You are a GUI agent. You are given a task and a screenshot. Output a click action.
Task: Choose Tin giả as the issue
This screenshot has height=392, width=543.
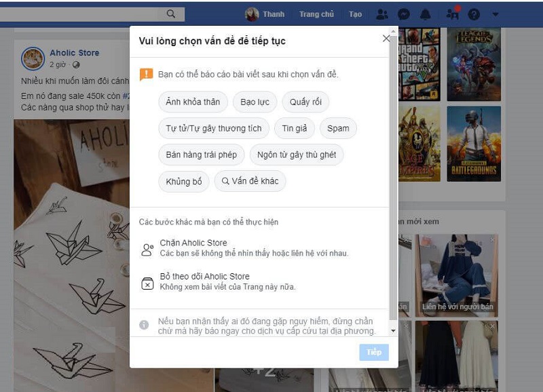tap(295, 128)
